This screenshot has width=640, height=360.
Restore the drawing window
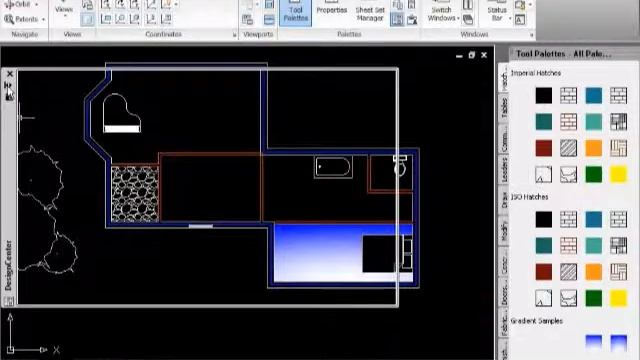[x=471, y=55]
